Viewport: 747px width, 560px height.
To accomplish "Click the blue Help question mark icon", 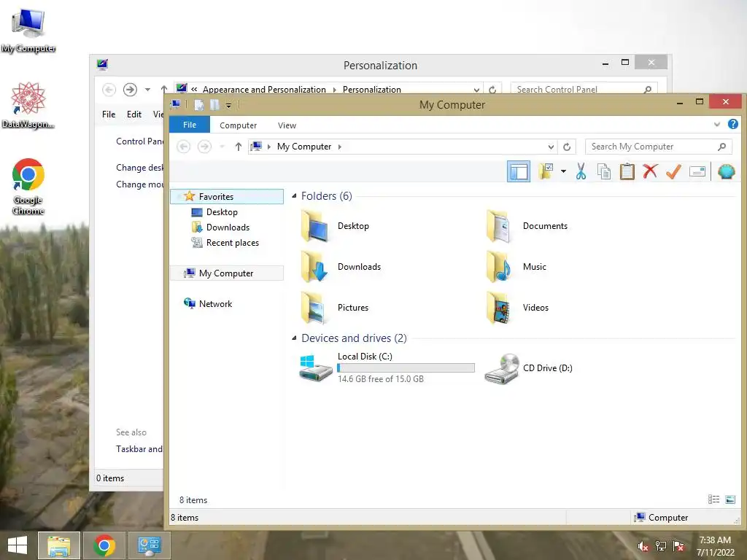I will coord(732,124).
